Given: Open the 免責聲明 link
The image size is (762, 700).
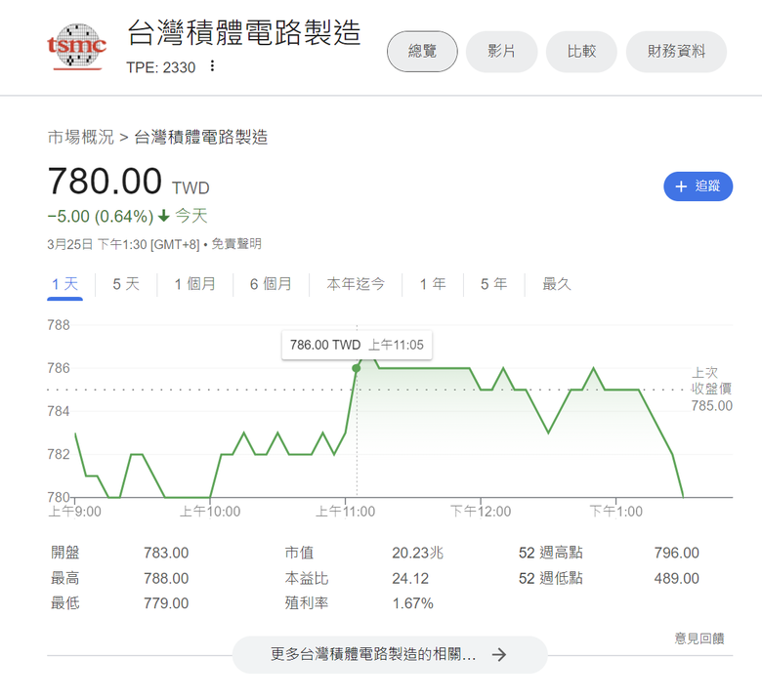Looking at the screenshot, I should (236, 244).
